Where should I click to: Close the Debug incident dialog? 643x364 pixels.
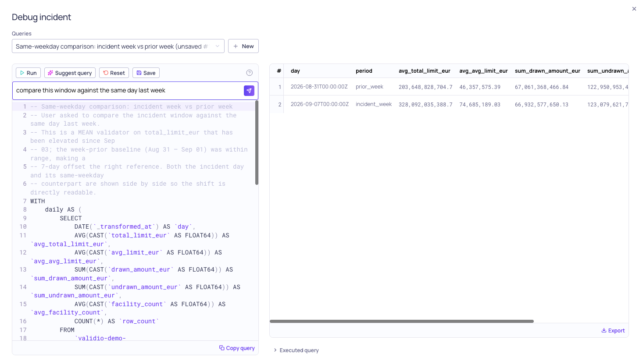(x=634, y=9)
